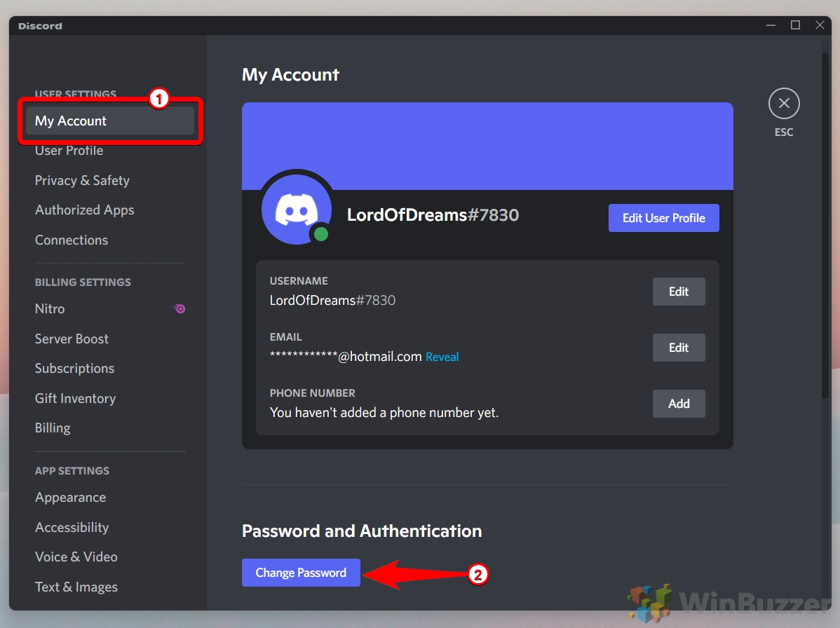This screenshot has height=628, width=840.
Task: Click the masked @hotmail.com email text
Action: pos(346,357)
